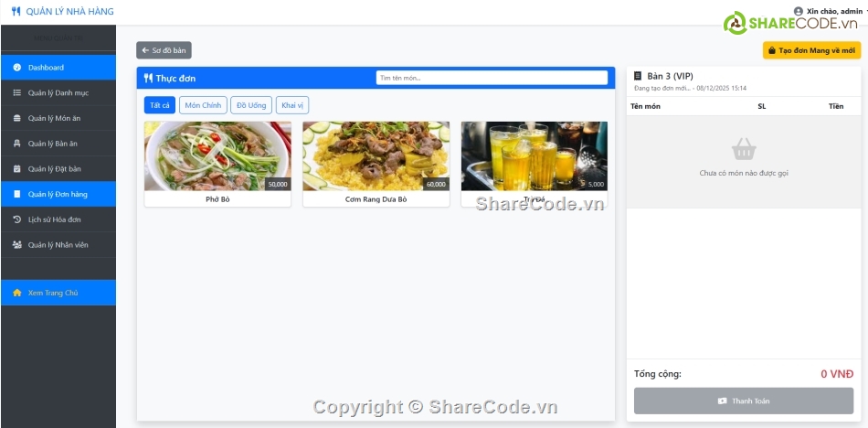
Task: Click the home icon beside Xem Trang Chủ
Action: 16,293
